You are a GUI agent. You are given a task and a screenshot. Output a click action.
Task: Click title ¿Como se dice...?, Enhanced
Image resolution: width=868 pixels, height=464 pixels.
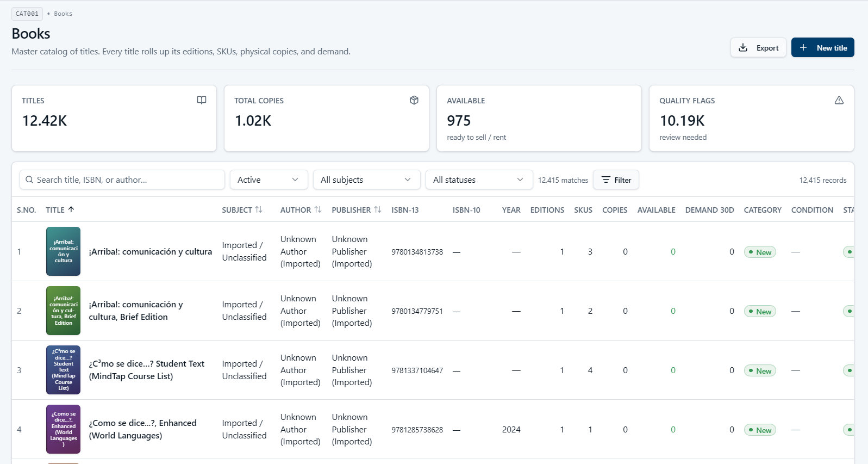click(143, 429)
